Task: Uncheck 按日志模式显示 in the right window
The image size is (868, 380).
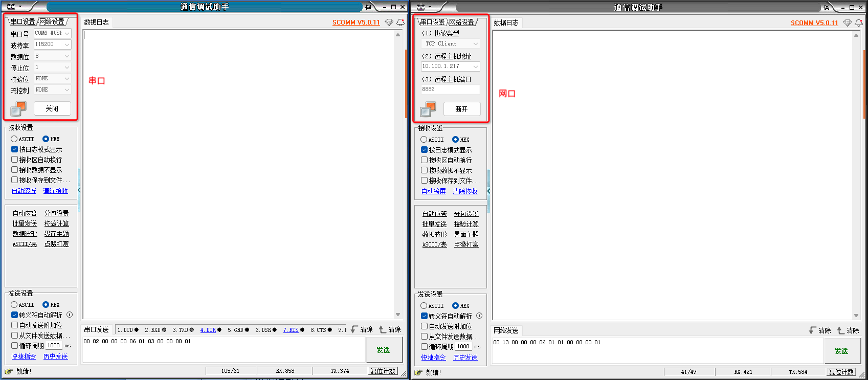Action: tap(425, 150)
